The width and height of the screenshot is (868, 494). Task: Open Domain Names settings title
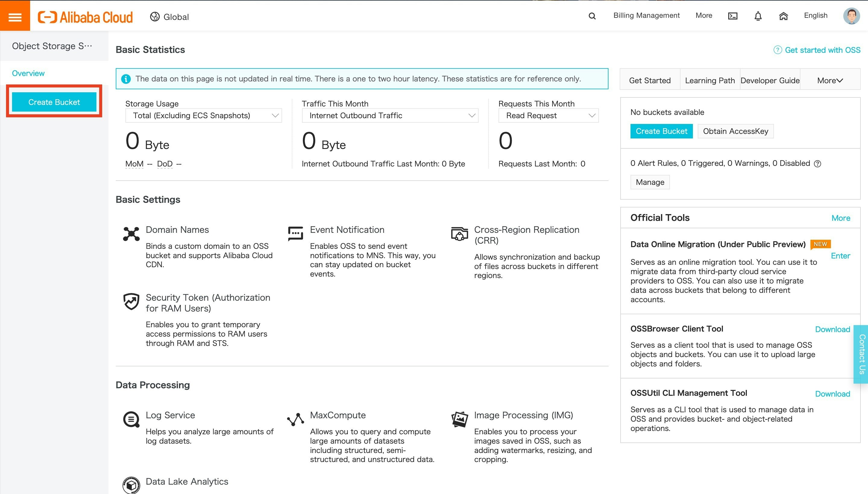pyautogui.click(x=177, y=230)
